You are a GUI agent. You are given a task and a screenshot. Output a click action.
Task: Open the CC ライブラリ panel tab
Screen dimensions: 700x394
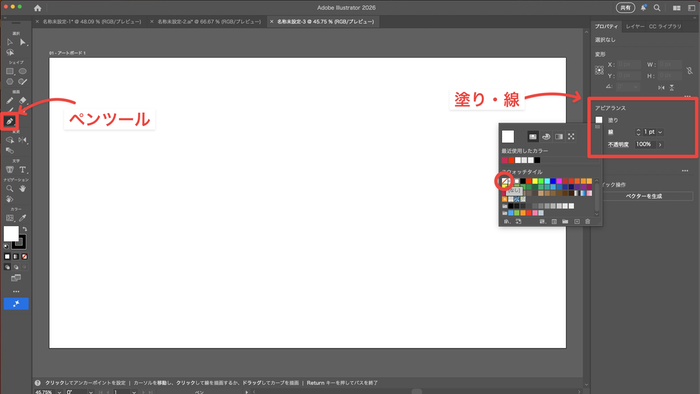[665, 26]
